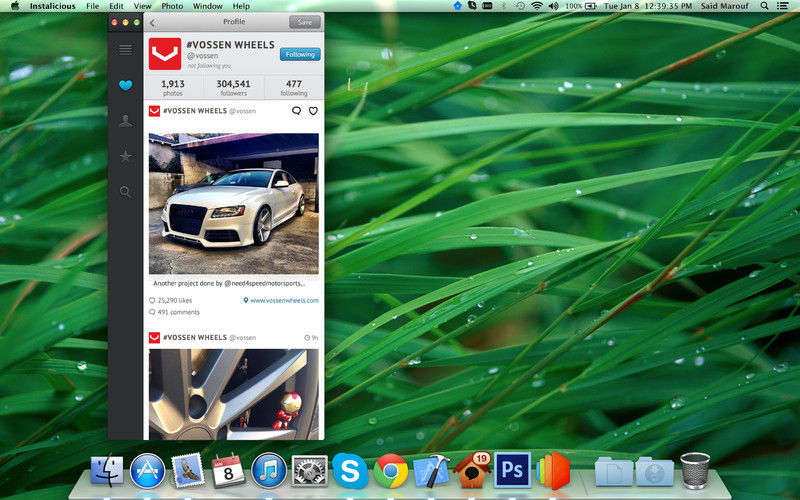Open Google Chrome from the Dock

pyautogui.click(x=391, y=470)
